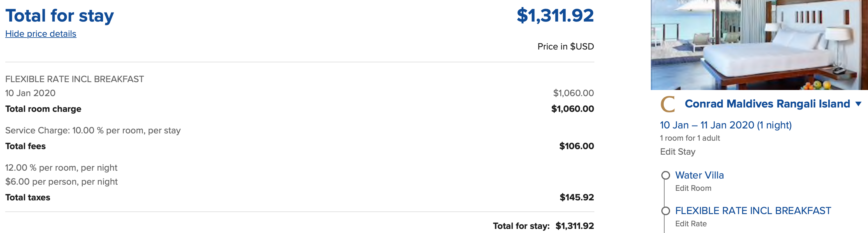Open the sidebar FLEXIBLE RATE INCL BREAKFAST link

click(x=753, y=211)
